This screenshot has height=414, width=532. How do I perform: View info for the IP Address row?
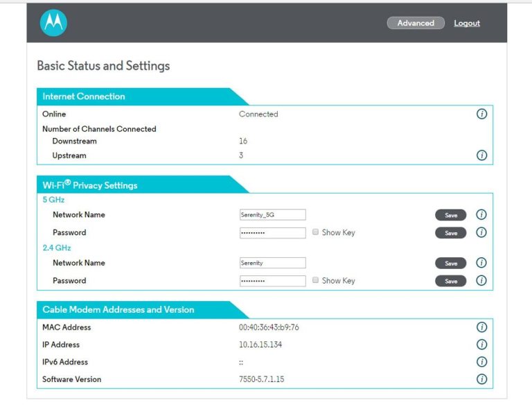481,345
